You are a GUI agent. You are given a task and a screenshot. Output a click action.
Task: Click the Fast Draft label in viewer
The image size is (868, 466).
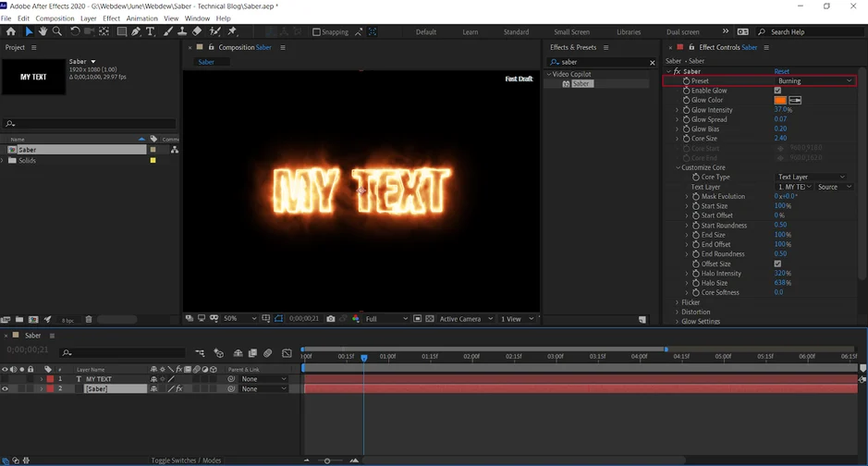pos(519,79)
